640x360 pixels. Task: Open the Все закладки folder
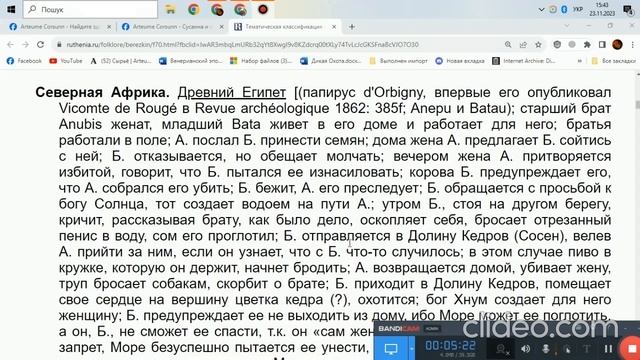click(613, 61)
